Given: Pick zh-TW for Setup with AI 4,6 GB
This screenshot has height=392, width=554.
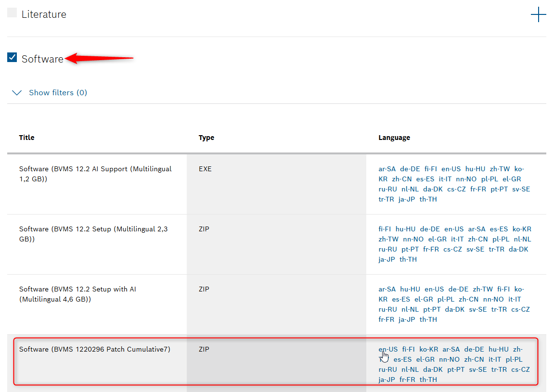Looking at the screenshot, I should tap(483, 289).
